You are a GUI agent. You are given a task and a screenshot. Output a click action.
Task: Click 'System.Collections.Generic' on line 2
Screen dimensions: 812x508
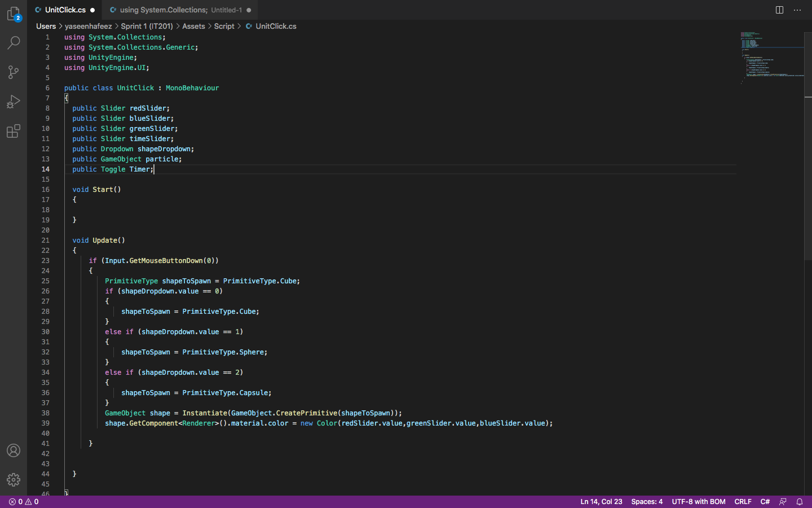click(x=142, y=47)
